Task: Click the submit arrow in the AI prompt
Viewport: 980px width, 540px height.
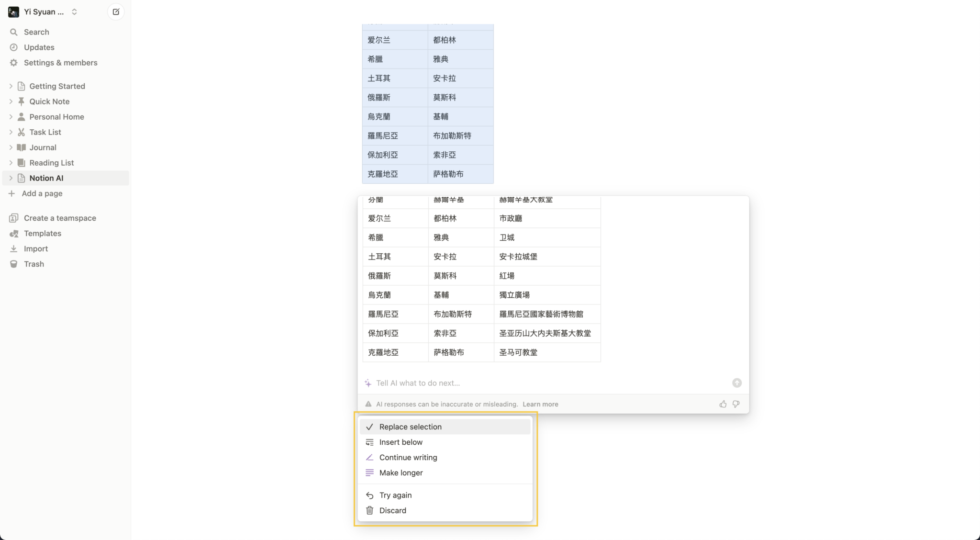Action: (736, 382)
